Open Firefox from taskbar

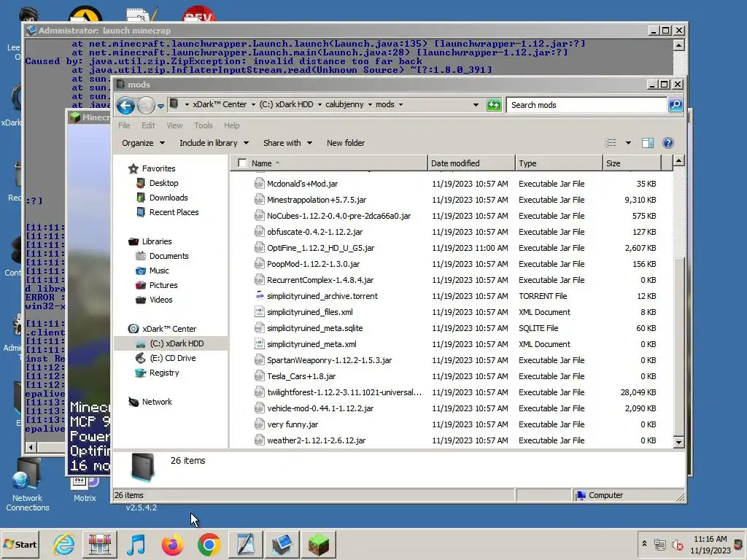(172, 544)
